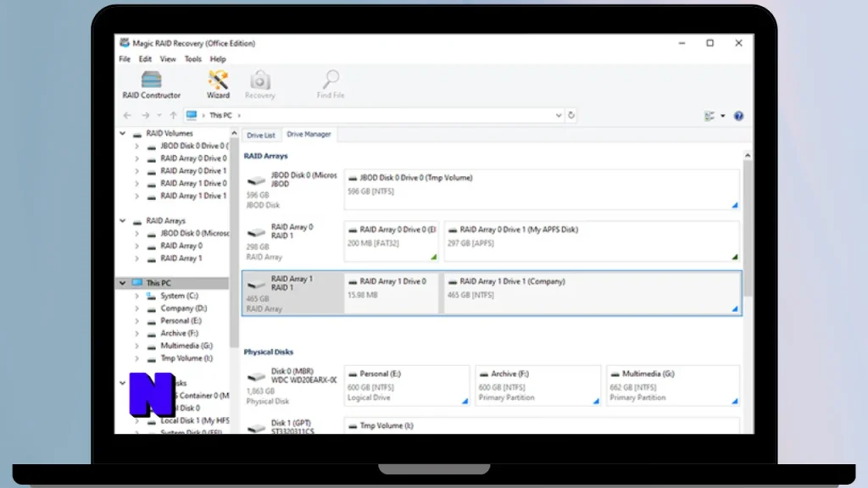Open the view options dropdown arrow
The width and height of the screenshot is (868, 488).
722,115
